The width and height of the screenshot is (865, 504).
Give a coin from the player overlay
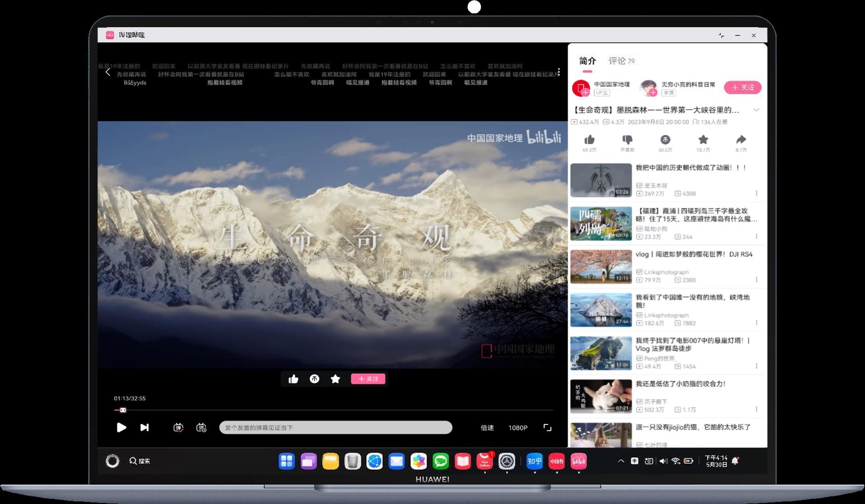[x=314, y=379]
